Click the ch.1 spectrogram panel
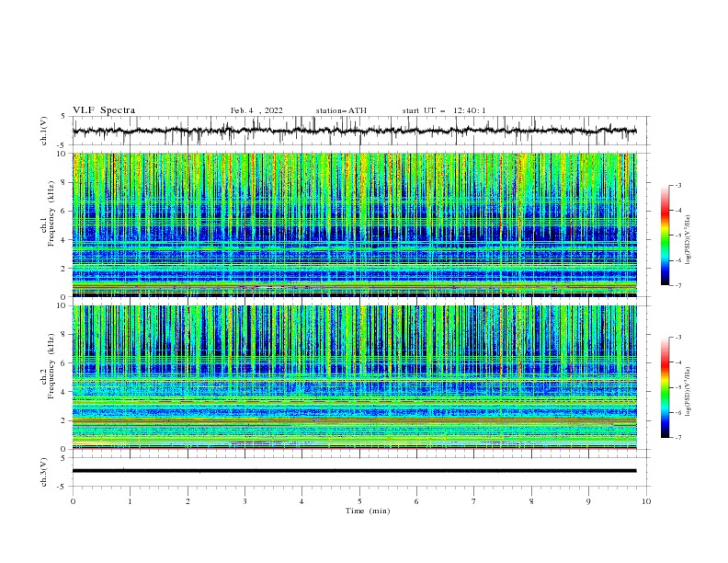Screen dimensions: 728x563 354,224
